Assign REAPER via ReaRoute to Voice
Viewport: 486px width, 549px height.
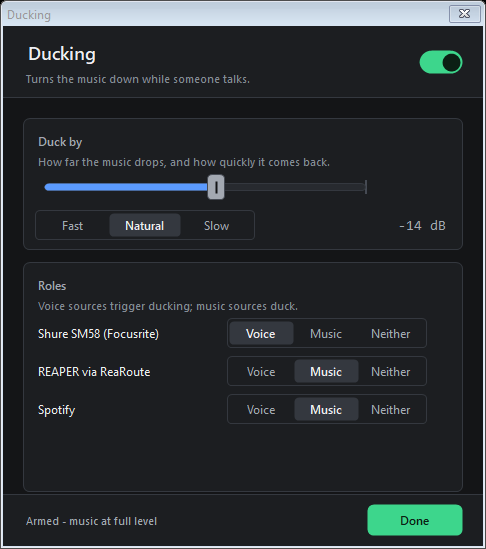tap(261, 371)
